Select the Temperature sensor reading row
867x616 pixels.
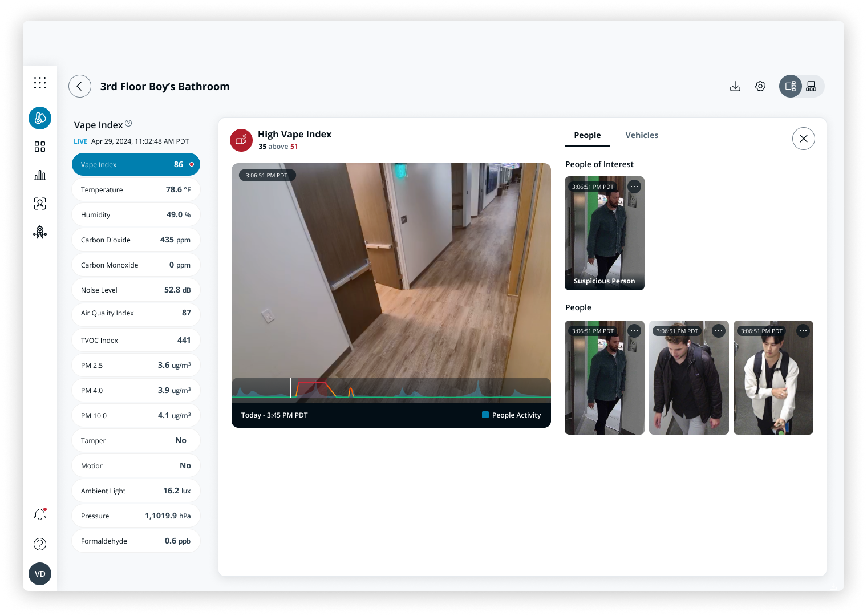coord(136,189)
